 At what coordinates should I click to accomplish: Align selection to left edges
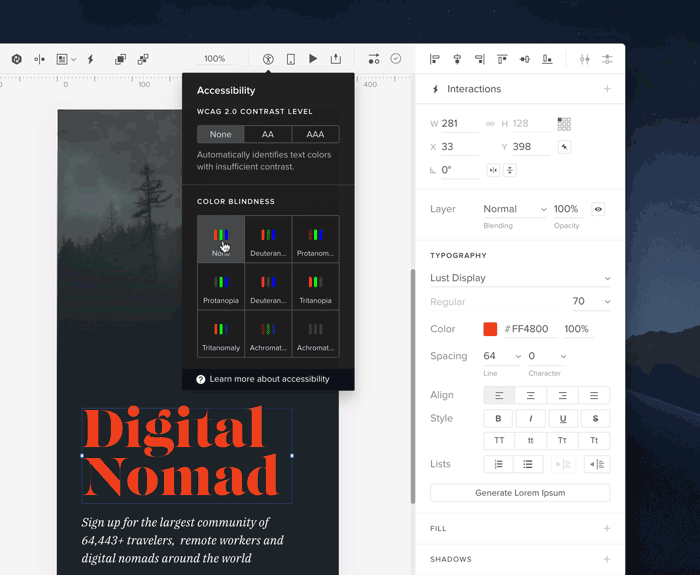pos(434,59)
